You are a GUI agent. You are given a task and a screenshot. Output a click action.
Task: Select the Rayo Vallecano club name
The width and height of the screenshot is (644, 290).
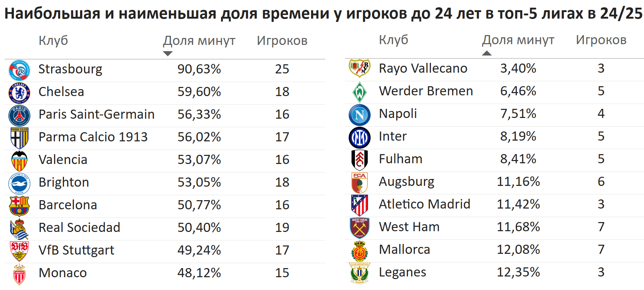click(423, 68)
